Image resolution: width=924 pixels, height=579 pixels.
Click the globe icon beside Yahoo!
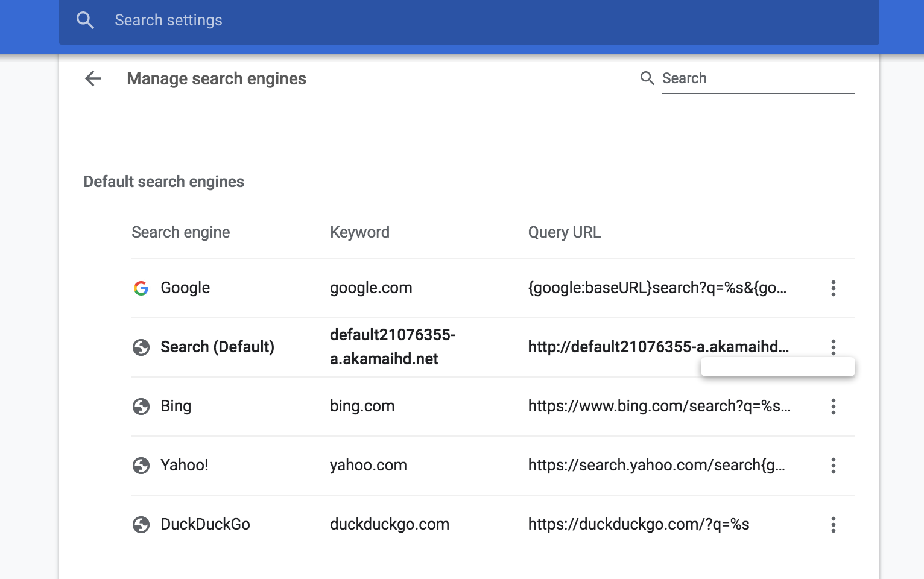[141, 466]
